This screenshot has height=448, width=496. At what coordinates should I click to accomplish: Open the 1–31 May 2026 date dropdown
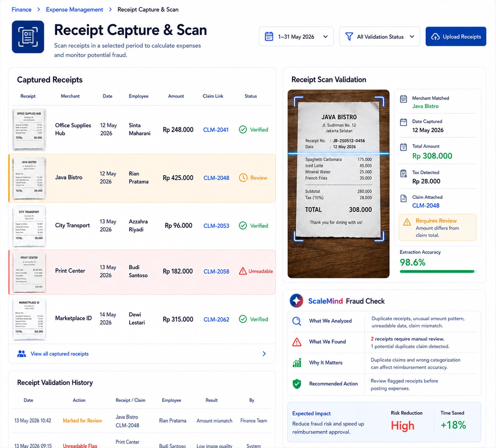pyautogui.click(x=296, y=36)
